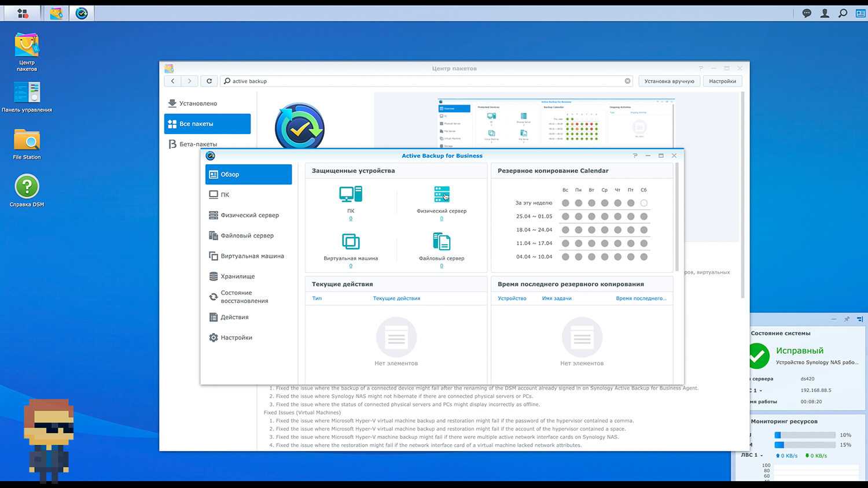
Task: Click the Установка вручную button
Action: (669, 82)
